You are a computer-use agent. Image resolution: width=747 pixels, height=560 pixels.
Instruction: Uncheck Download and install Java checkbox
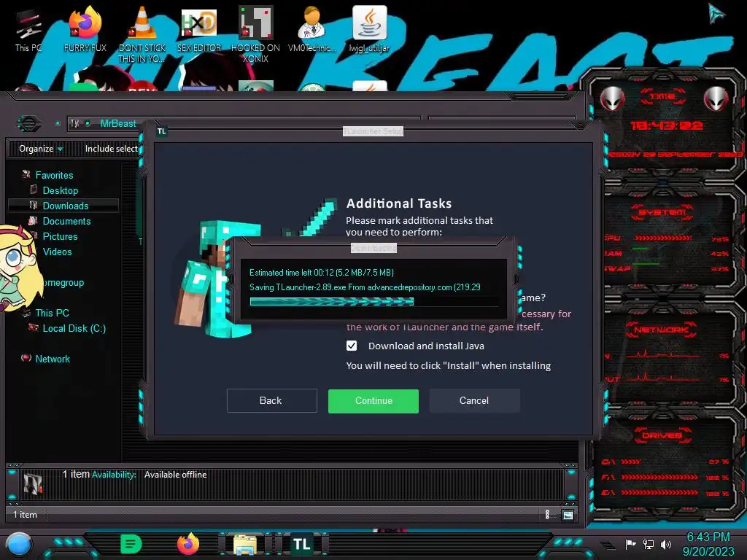point(352,346)
